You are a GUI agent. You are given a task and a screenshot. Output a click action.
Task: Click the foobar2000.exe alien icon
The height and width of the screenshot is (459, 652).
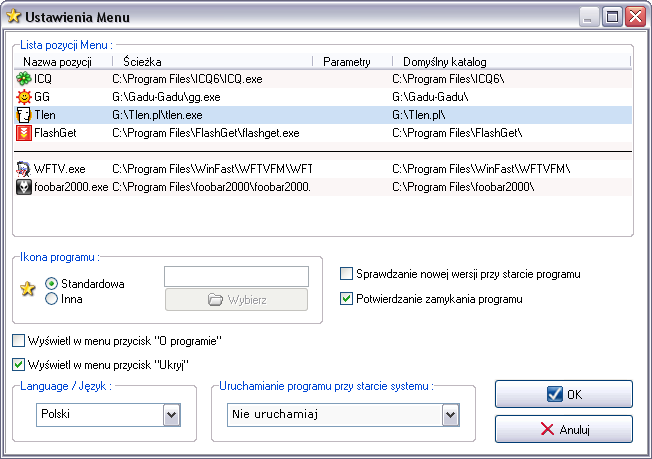24,187
